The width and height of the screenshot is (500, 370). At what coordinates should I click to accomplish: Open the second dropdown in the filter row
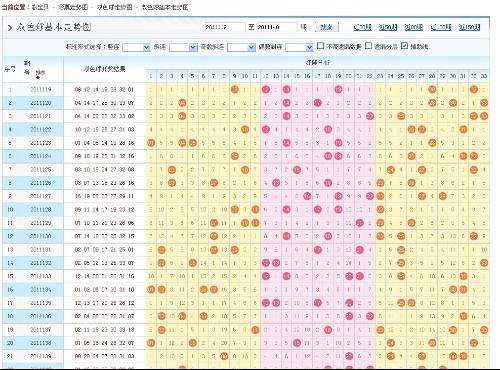183,47
